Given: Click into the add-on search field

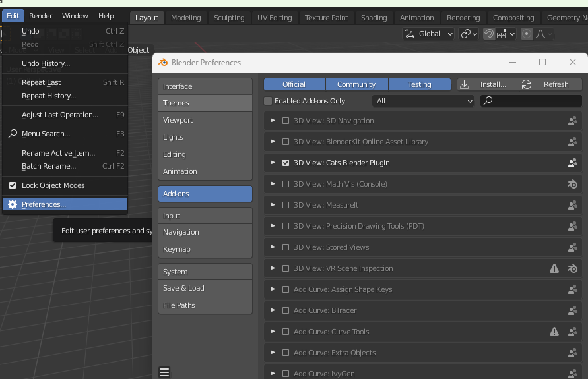Looking at the screenshot, I should [531, 101].
